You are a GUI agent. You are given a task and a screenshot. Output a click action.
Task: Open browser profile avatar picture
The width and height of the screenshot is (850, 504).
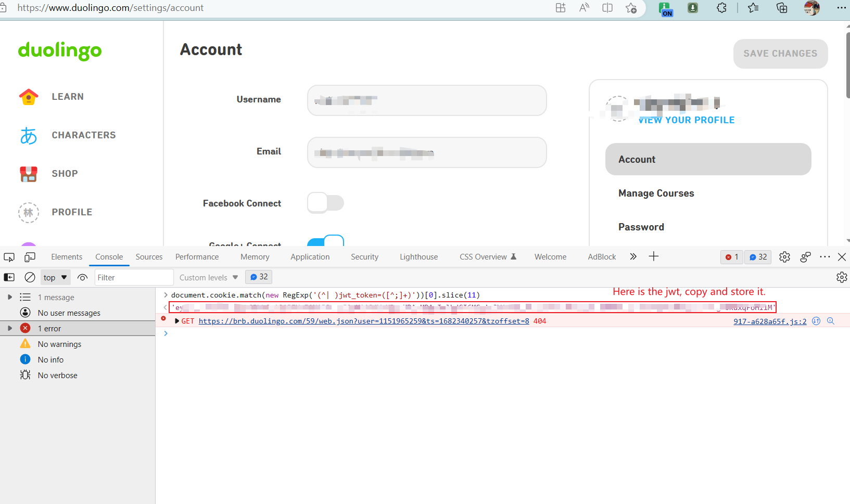tap(811, 8)
